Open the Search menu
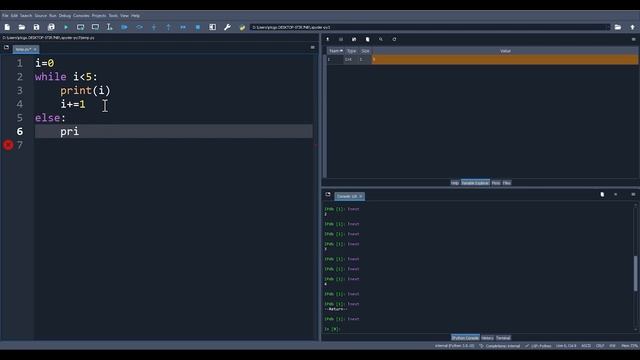This screenshot has height=360, width=640. pyautogui.click(x=26, y=16)
